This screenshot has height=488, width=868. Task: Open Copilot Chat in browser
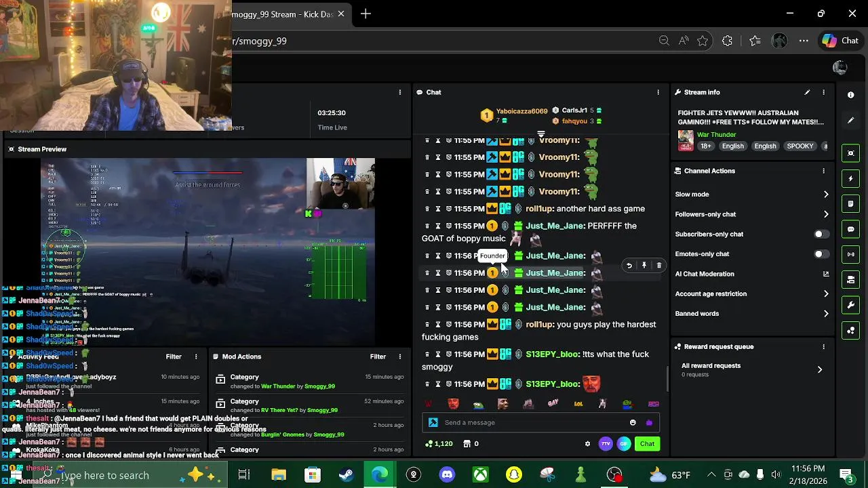841,41
